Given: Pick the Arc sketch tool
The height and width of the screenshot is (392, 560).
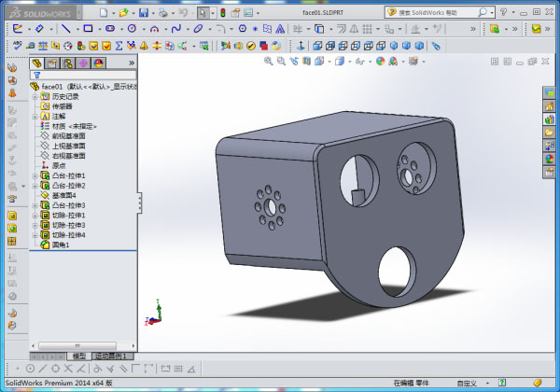Looking at the screenshot, I should coord(154,29).
